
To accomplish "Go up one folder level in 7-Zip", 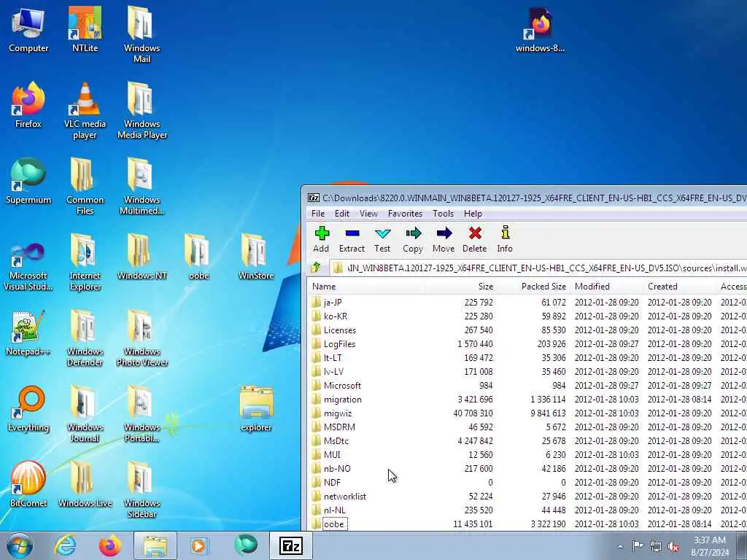I will pyautogui.click(x=315, y=268).
